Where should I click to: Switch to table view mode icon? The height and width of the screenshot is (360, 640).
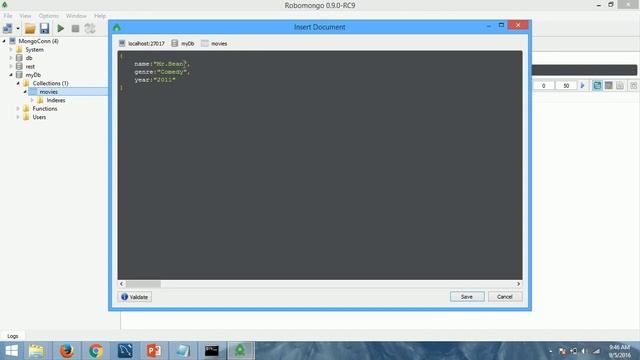[x=609, y=85]
